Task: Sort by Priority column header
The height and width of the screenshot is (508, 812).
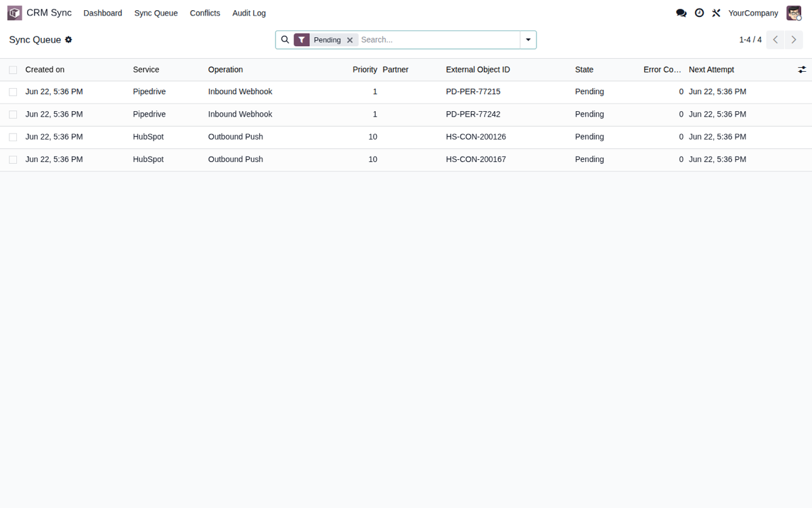Action: coord(365,70)
